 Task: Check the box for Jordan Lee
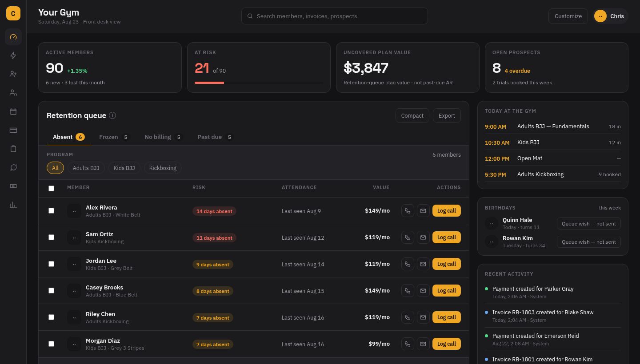pyautogui.click(x=51, y=264)
